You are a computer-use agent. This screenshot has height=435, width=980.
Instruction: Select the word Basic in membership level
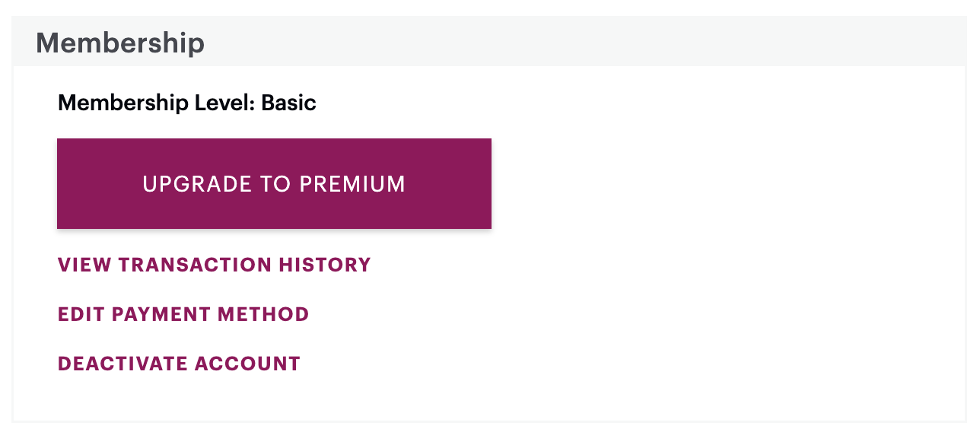tap(288, 103)
